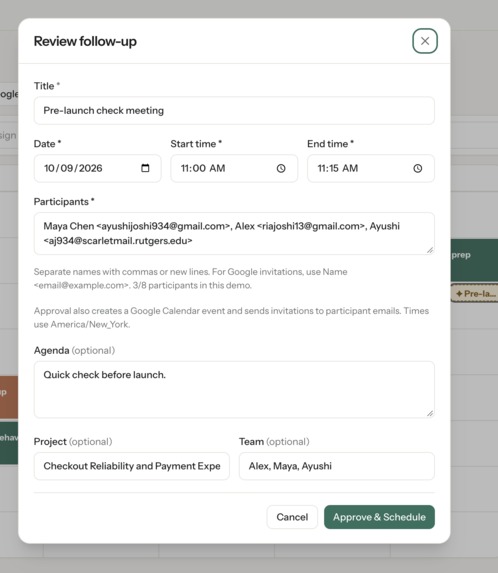Click the Date label
The width and height of the screenshot is (498, 573).
[47, 144]
